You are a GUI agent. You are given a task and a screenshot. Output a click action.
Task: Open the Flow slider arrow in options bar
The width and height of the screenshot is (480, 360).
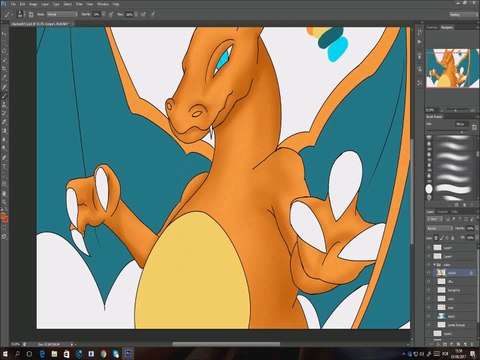[x=135, y=14]
